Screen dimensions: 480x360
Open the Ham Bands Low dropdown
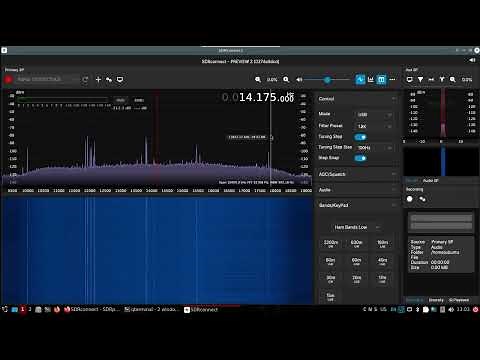pos(357,227)
